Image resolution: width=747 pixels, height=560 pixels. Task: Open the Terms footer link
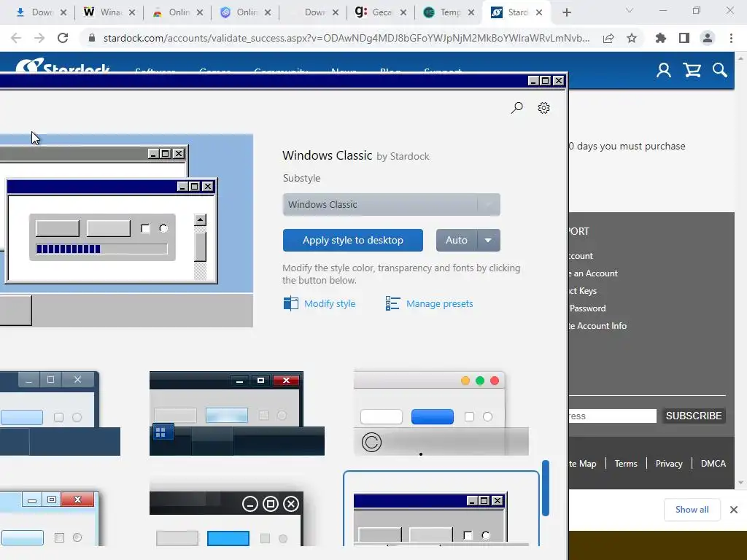[x=625, y=463]
